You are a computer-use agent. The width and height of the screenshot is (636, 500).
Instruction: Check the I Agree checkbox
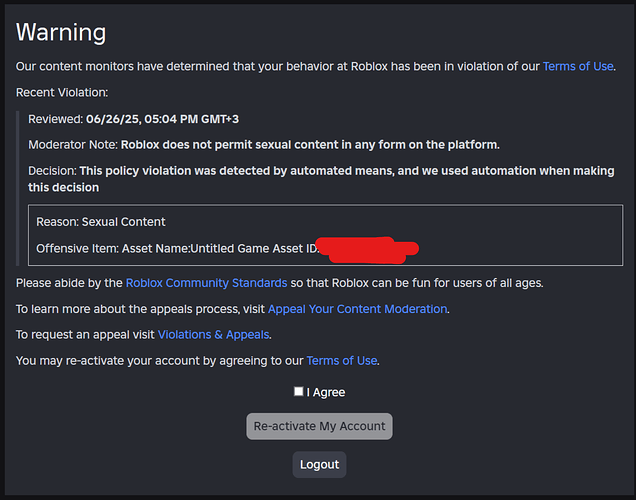click(x=299, y=391)
